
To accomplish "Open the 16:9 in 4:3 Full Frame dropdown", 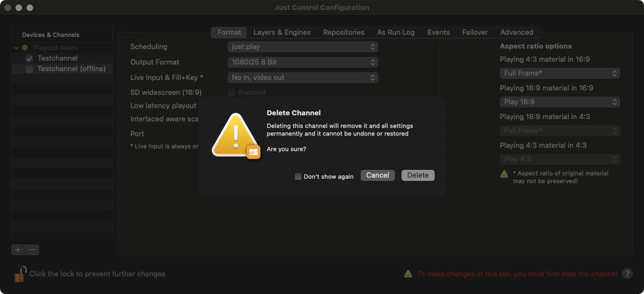I will [560, 130].
